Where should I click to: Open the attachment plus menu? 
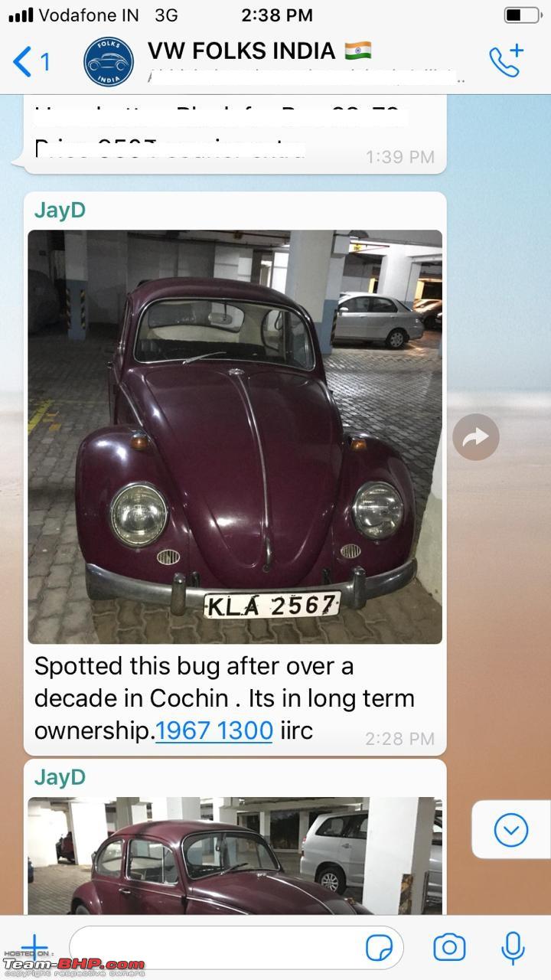[x=32, y=948]
